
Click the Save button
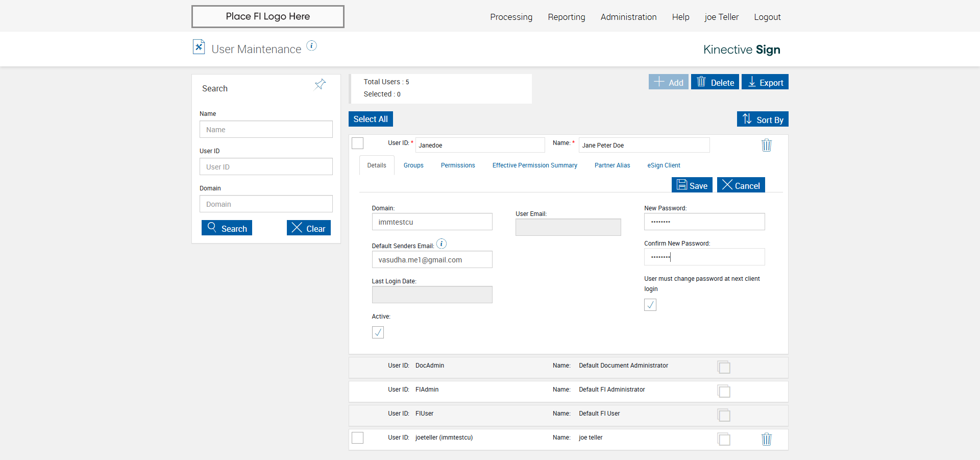click(x=692, y=185)
